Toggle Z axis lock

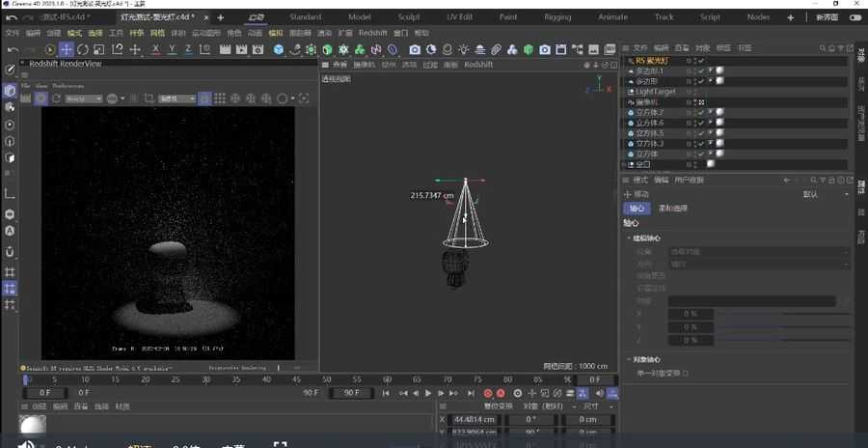click(x=188, y=49)
